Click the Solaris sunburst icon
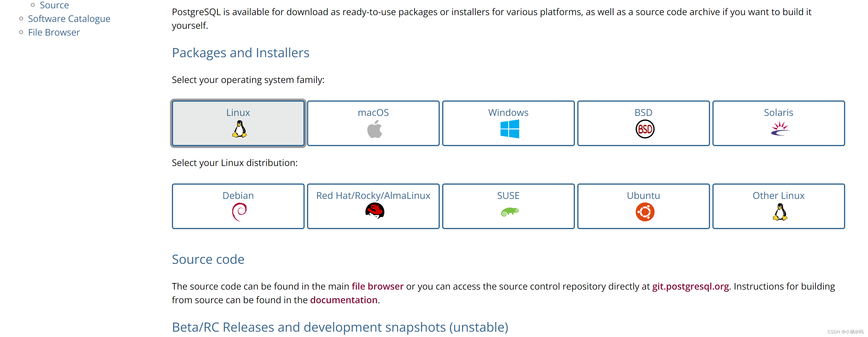 pyautogui.click(x=779, y=129)
